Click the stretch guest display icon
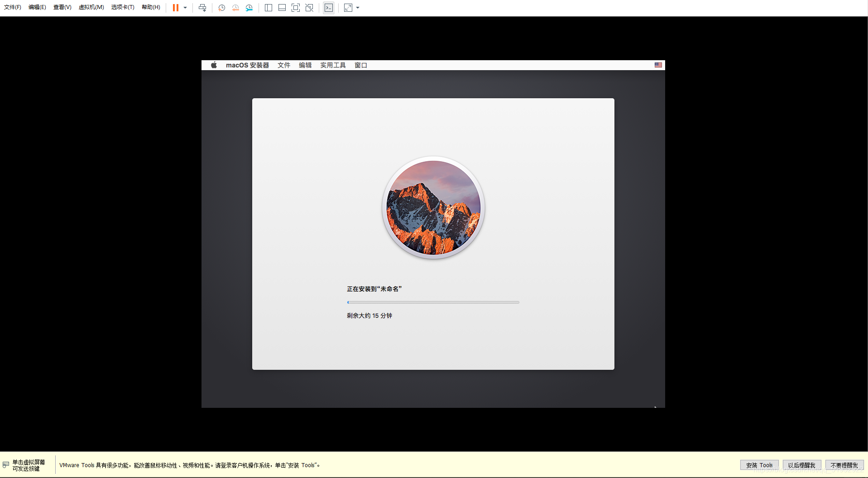The image size is (868, 478). pyautogui.click(x=348, y=8)
